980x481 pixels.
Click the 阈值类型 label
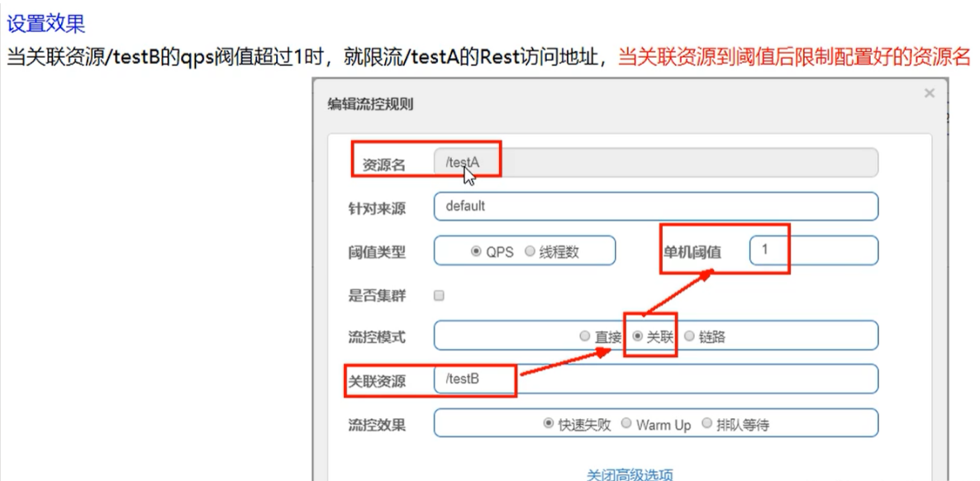pos(377,252)
